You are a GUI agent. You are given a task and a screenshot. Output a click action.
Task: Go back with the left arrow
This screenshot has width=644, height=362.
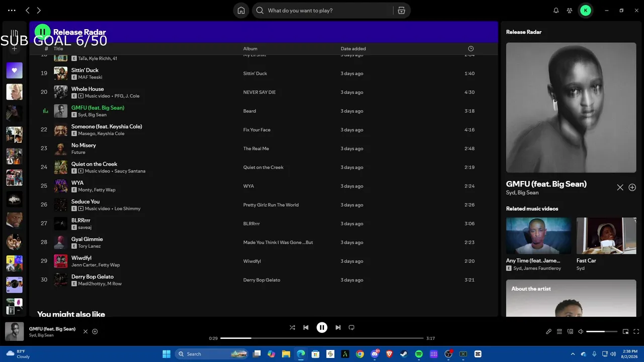click(x=28, y=10)
